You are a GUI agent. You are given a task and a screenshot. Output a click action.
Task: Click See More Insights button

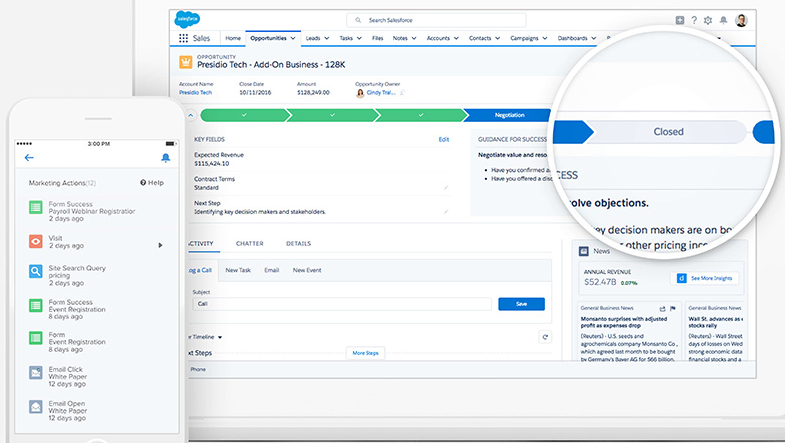pyautogui.click(x=704, y=278)
